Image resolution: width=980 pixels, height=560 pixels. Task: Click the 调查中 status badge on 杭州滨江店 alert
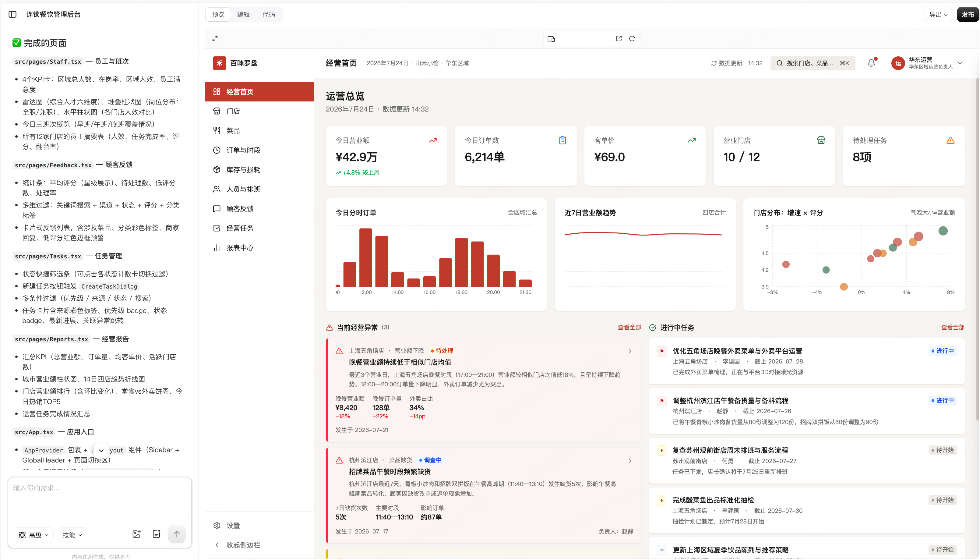pyautogui.click(x=430, y=460)
